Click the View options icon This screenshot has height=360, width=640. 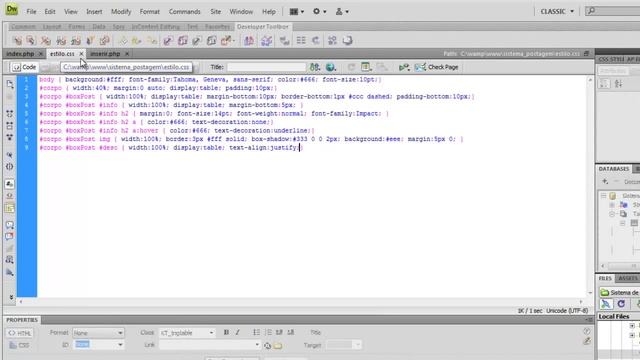coord(366,67)
